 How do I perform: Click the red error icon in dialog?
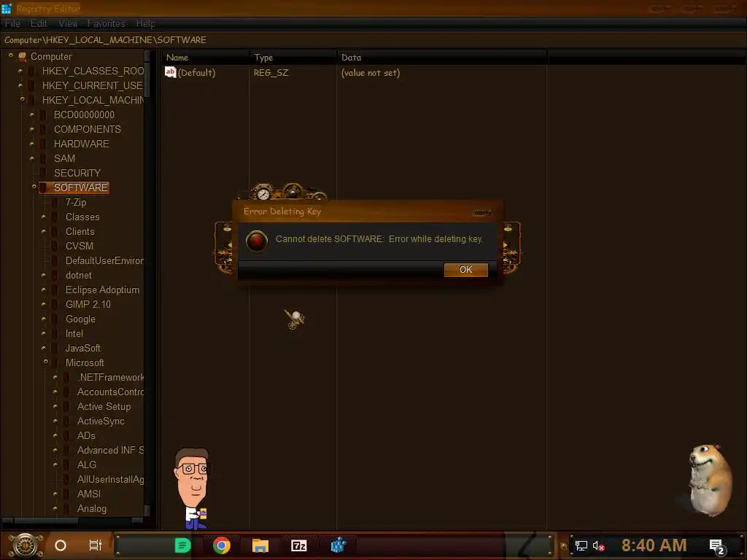[256, 241]
